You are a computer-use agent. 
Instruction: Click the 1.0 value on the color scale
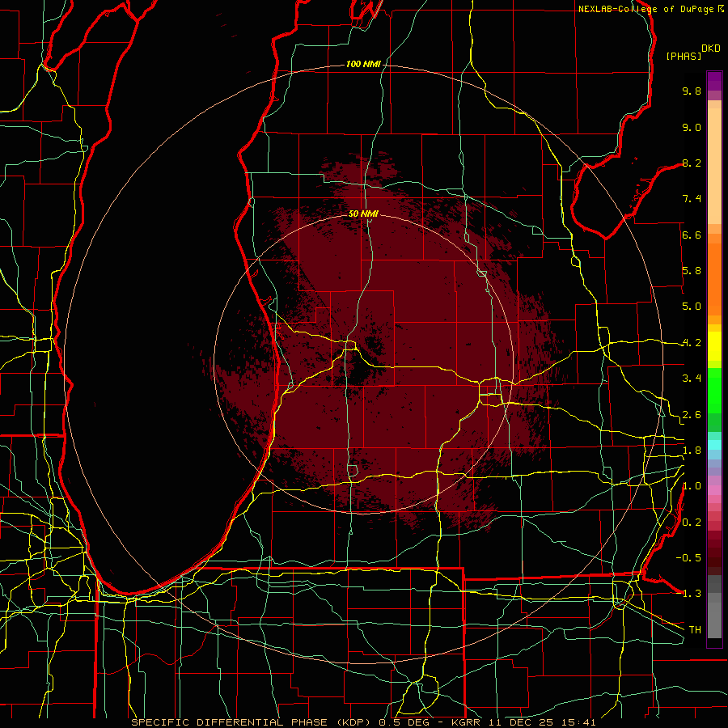[x=692, y=486]
